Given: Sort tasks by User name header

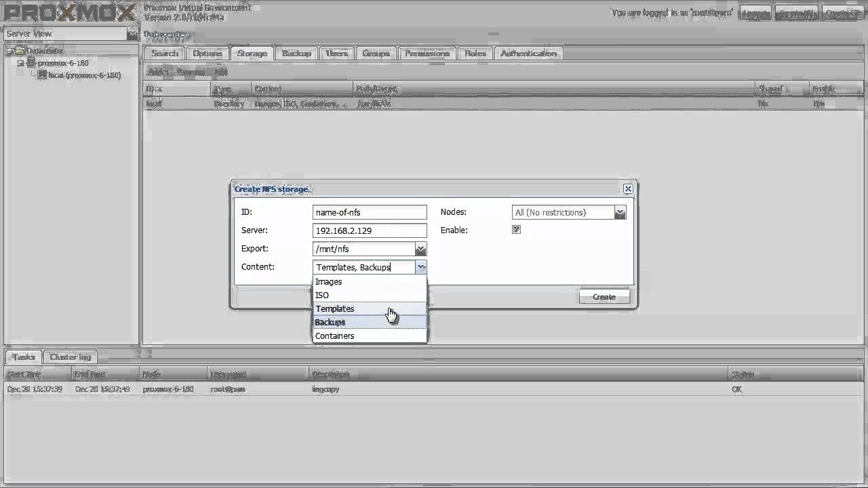Looking at the screenshot, I should tap(258, 374).
